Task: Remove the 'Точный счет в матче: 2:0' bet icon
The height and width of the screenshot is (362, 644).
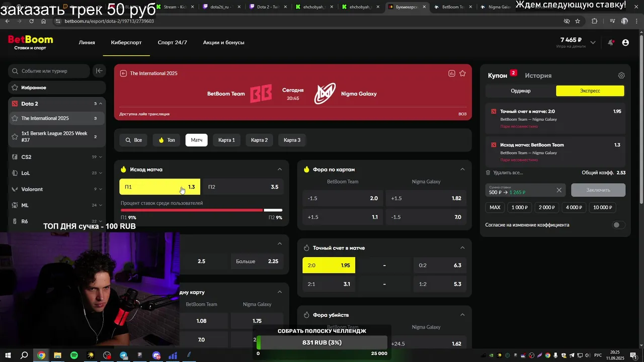Action: pyautogui.click(x=494, y=112)
